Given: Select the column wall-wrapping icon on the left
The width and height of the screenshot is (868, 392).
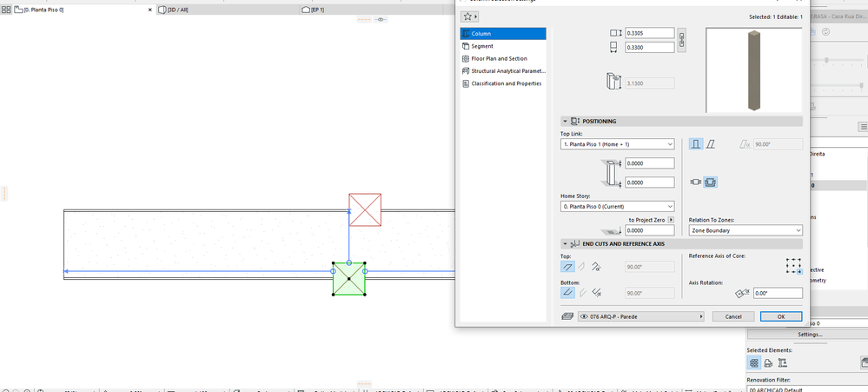Looking at the screenshot, I should point(695,182).
